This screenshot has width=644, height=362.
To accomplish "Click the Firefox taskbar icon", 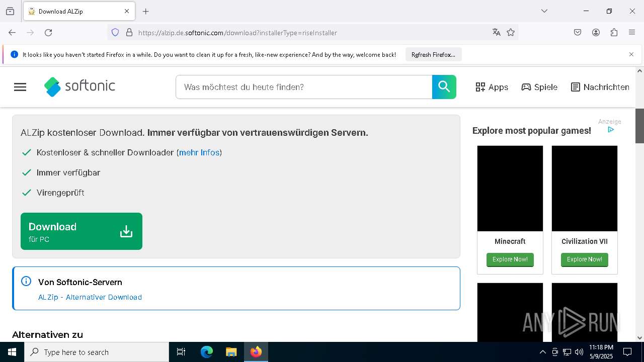I will tap(256, 352).
